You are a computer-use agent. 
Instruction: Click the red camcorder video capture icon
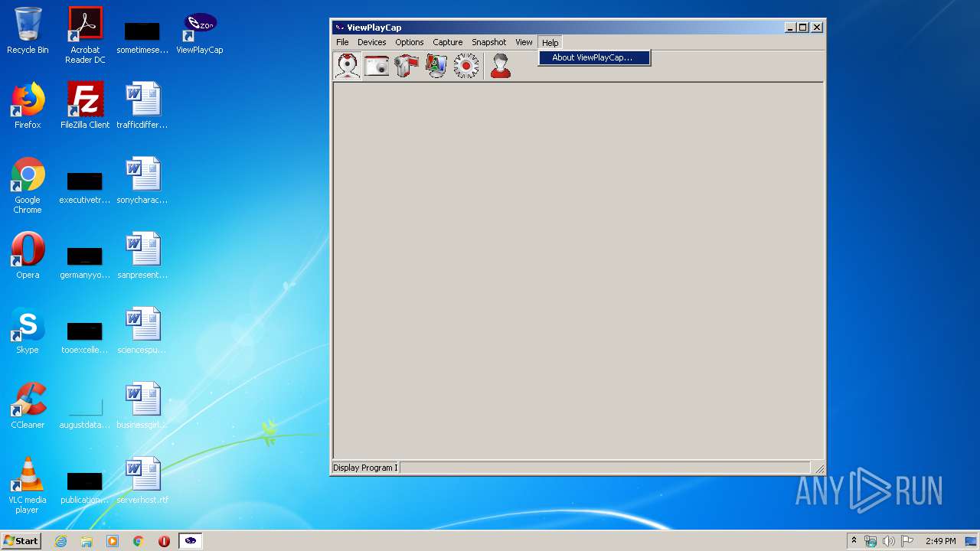click(x=407, y=66)
